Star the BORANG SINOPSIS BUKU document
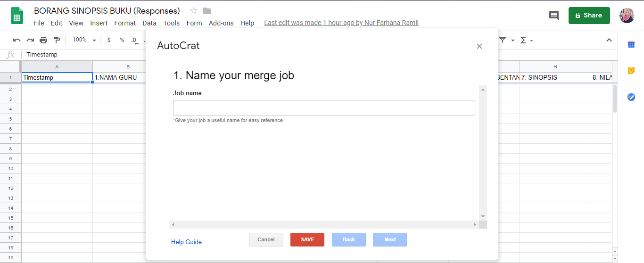 click(193, 11)
